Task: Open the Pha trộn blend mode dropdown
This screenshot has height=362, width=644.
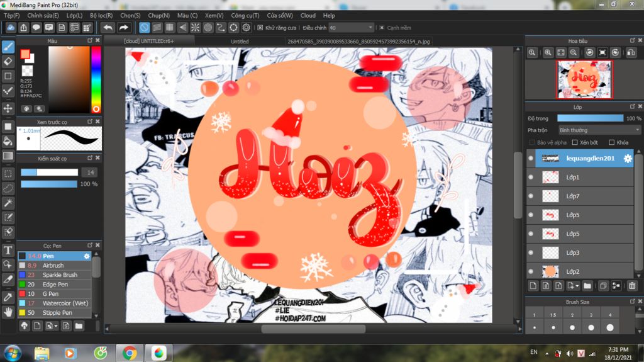Action: tap(599, 130)
